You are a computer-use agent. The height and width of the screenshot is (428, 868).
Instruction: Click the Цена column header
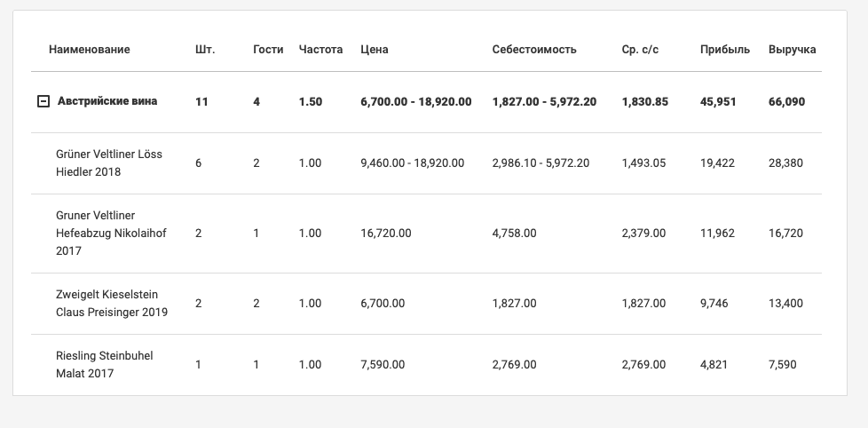click(x=374, y=50)
